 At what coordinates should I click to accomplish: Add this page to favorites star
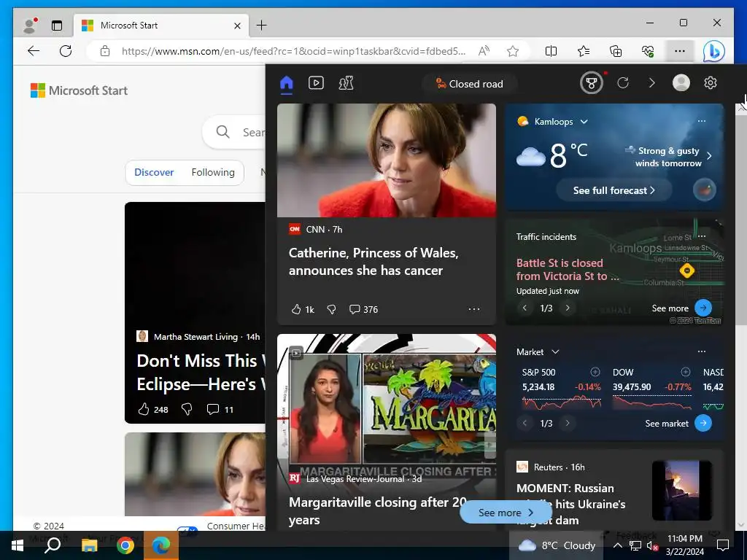[x=513, y=51]
